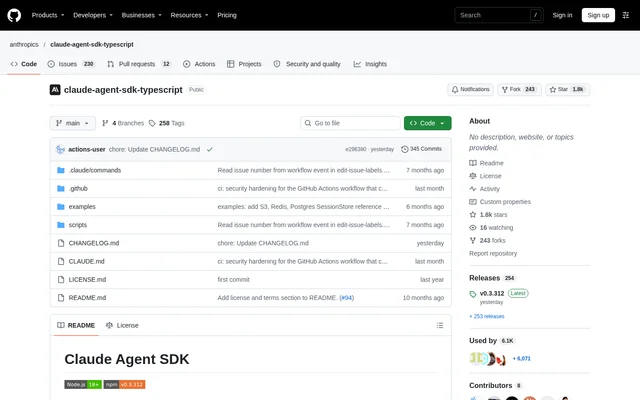Select the Code tab

tap(24, 64)
